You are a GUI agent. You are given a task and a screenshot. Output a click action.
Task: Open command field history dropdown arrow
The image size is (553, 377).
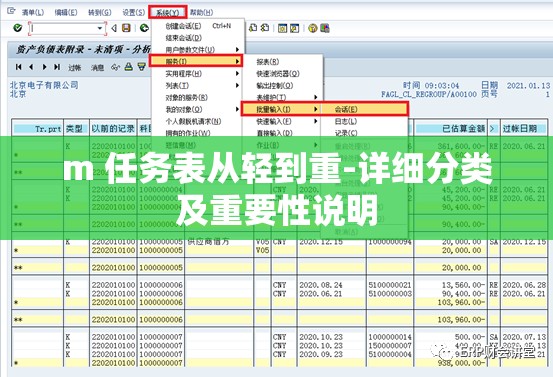coord(100,28)
